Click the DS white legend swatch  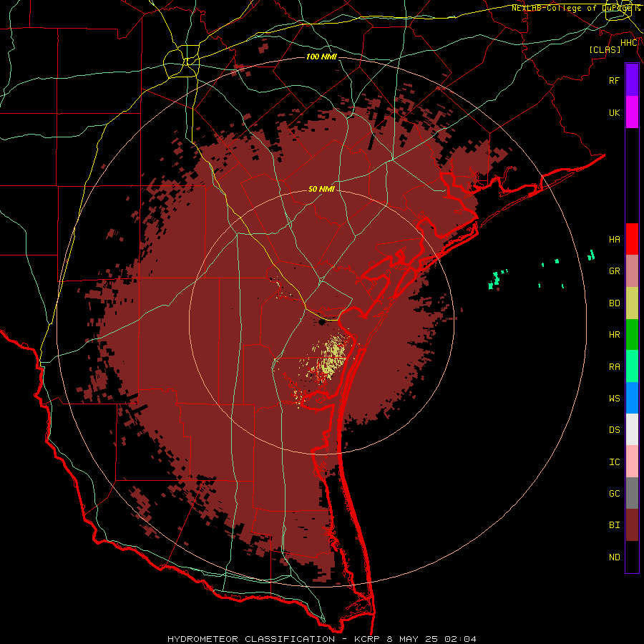tap(632, 429)
